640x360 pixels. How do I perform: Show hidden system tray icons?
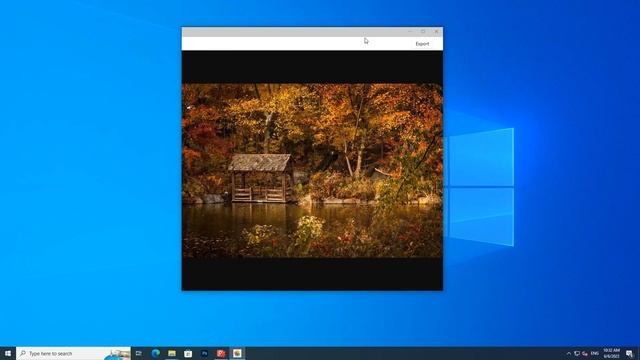coord(569,353)
